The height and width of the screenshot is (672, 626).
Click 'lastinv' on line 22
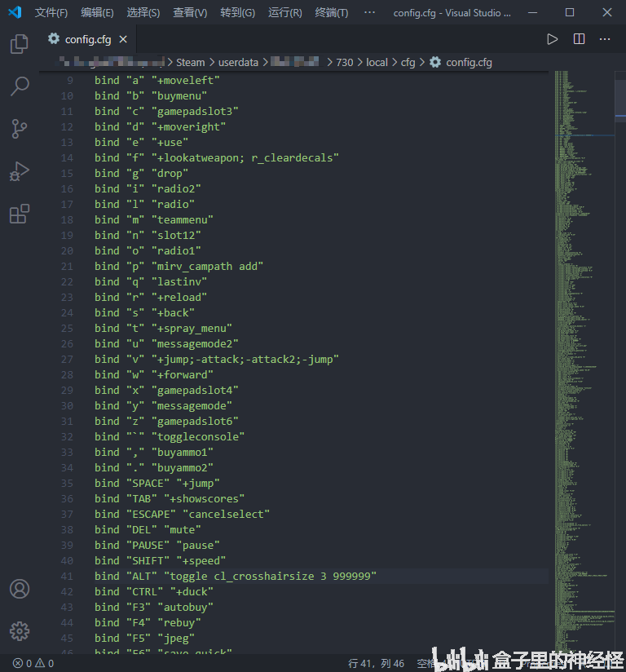tap(179, 281)
